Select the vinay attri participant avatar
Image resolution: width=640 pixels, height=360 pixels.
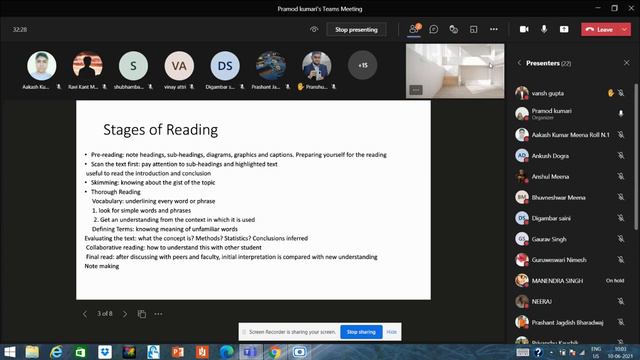pos(179,65)
